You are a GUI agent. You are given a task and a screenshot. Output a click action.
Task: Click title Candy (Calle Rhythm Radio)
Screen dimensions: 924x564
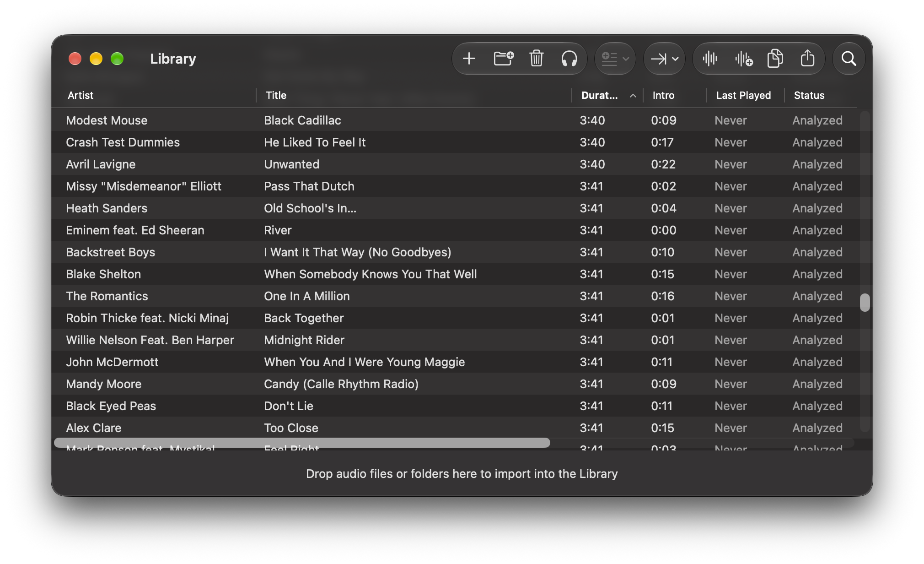pos(341,384)
